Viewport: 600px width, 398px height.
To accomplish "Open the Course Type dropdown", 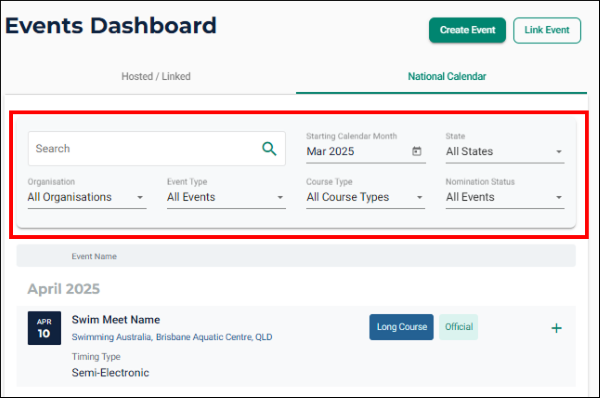I will pyautogui.click(x=365, y=197).
